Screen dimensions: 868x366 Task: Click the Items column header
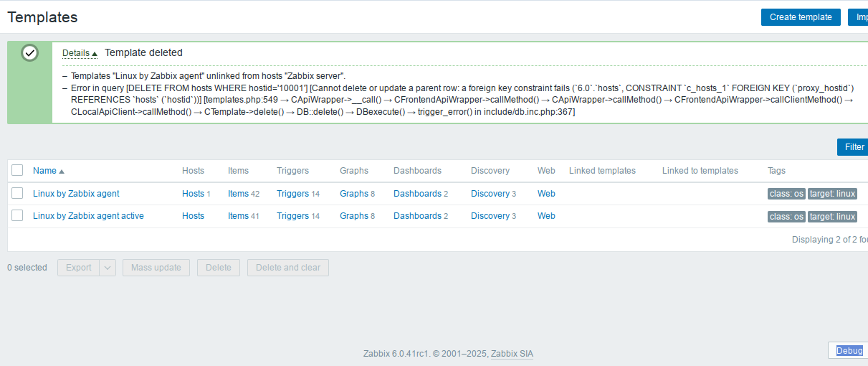pyautogui.click(x=239, y=171)
